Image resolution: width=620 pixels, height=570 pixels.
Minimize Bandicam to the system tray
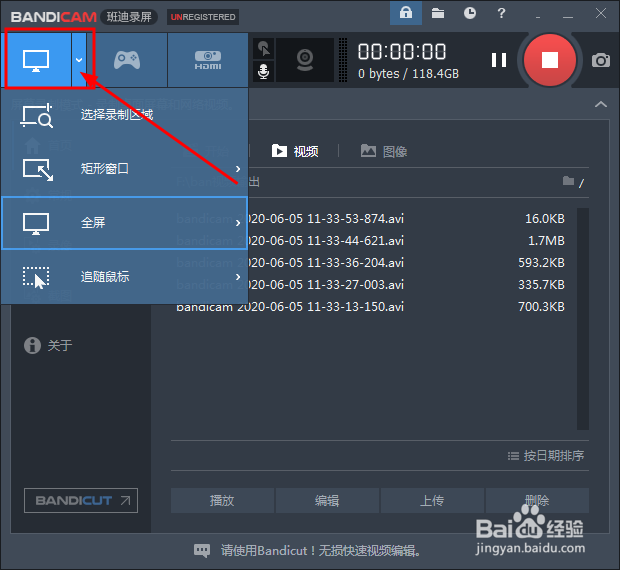[537, 16]
